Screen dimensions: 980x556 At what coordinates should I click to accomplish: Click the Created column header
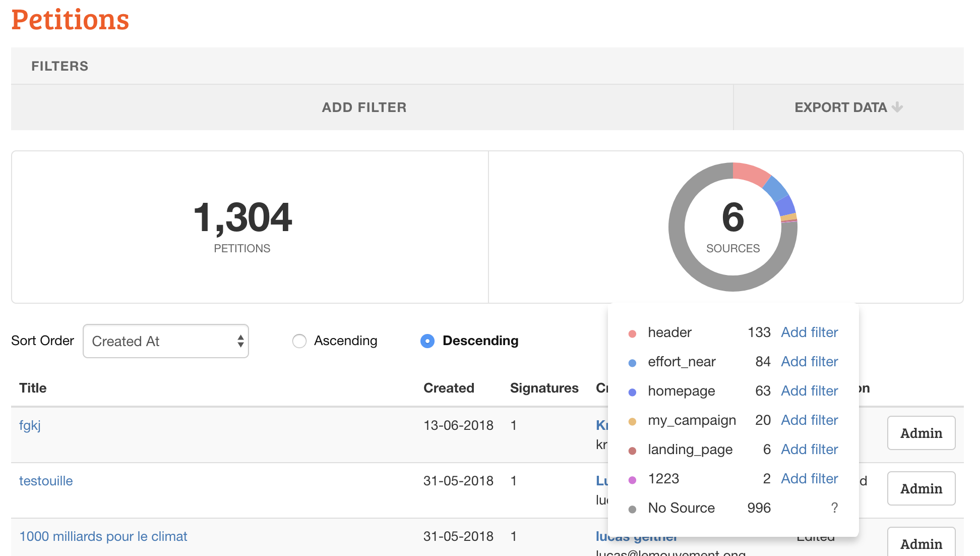(449, 388)
